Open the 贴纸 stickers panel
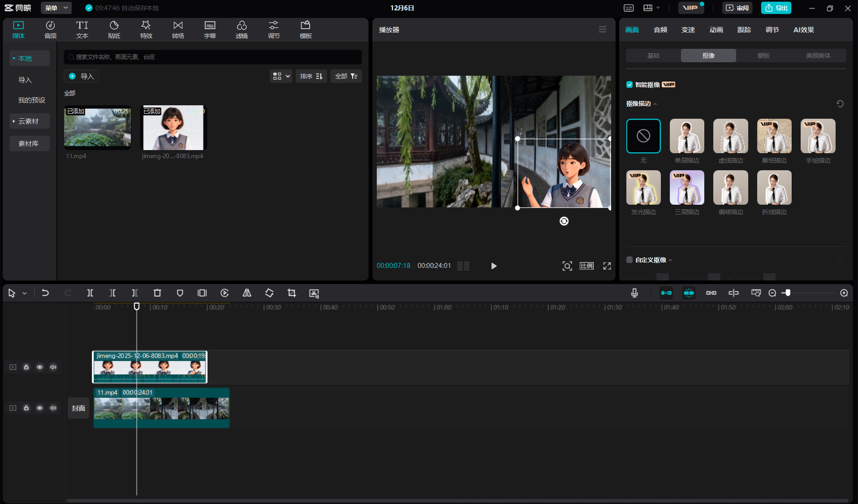 [114, 29]
